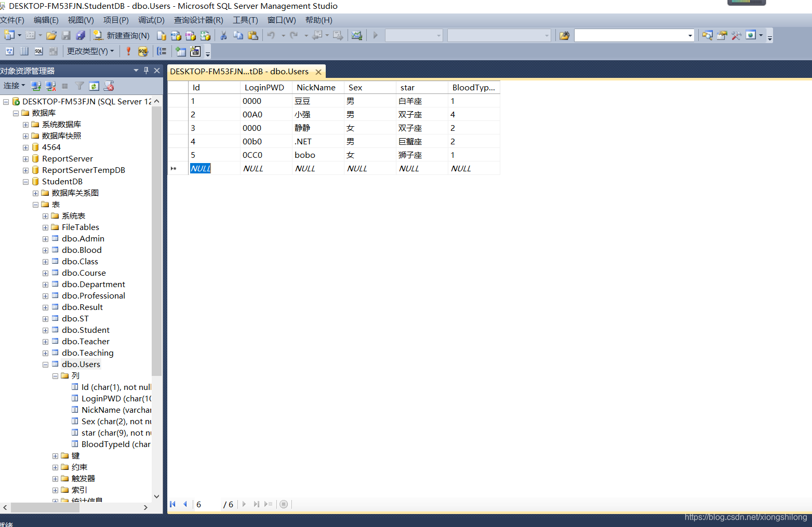Open the 文件(F) menu

[12, 20]
